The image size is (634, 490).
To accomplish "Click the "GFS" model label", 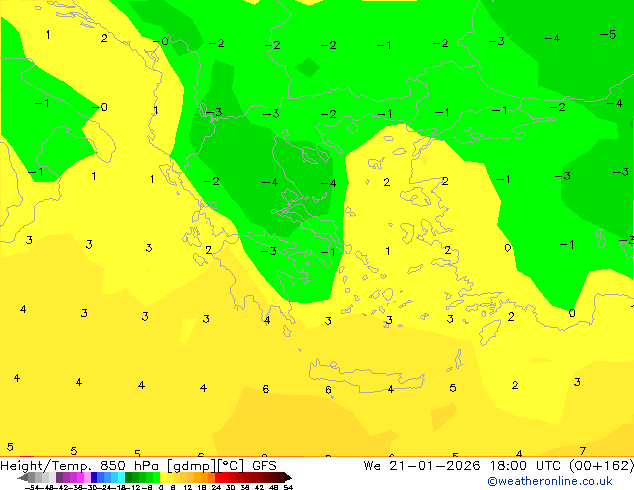I will tap(264, 465).
